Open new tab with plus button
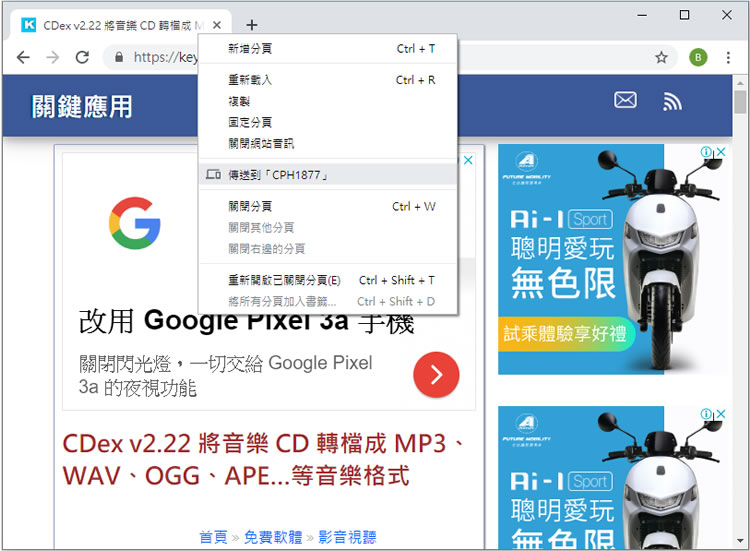This screenshot has width=750, height=551. tap(252, 24)
